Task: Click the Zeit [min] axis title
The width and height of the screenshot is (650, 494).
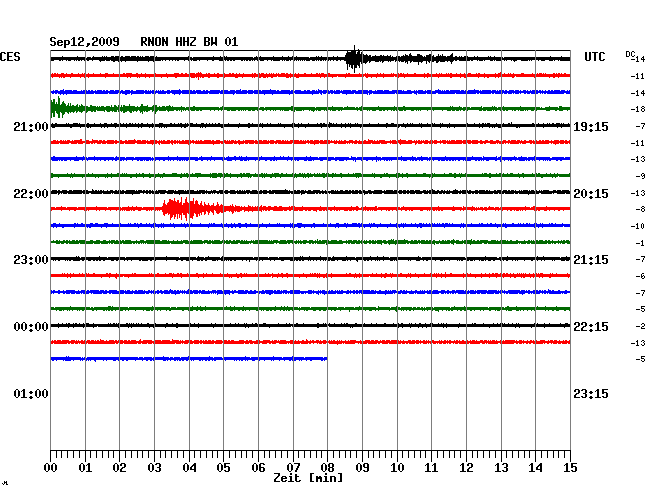Action: (308, 478)
